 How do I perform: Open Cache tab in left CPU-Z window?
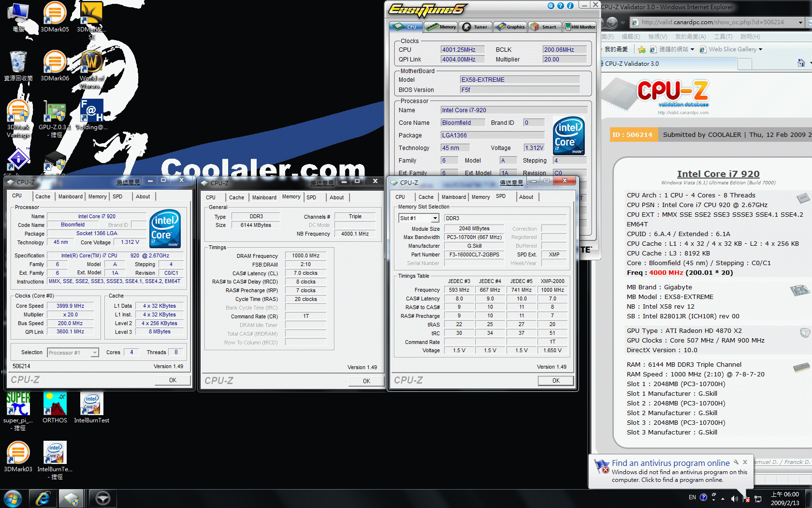pos(43,196)
